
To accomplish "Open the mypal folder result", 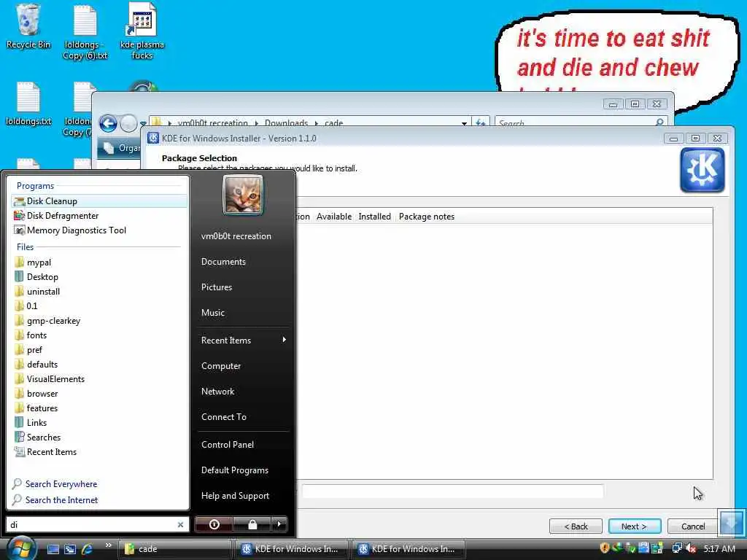I will click(98, 262).
